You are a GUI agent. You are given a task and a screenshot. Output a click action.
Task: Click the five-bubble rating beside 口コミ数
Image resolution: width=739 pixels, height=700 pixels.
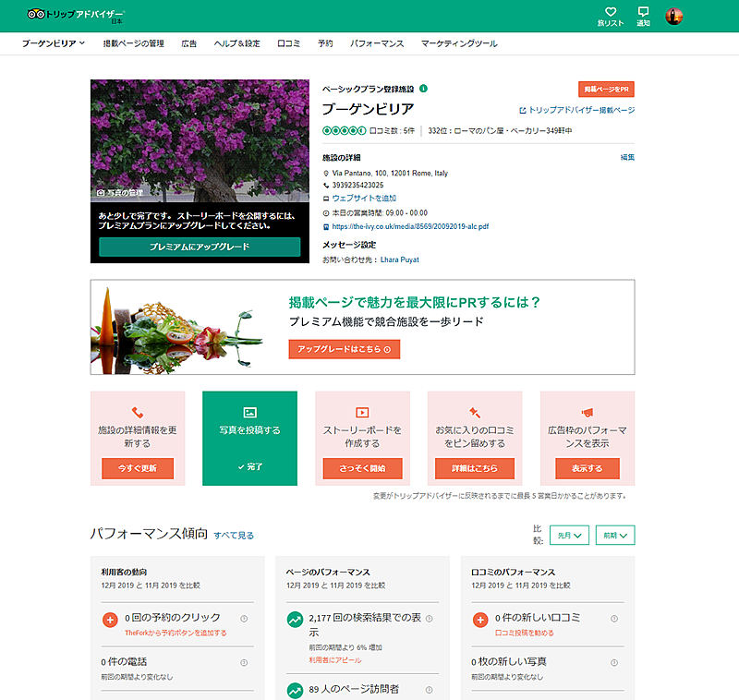pos(344,130)
